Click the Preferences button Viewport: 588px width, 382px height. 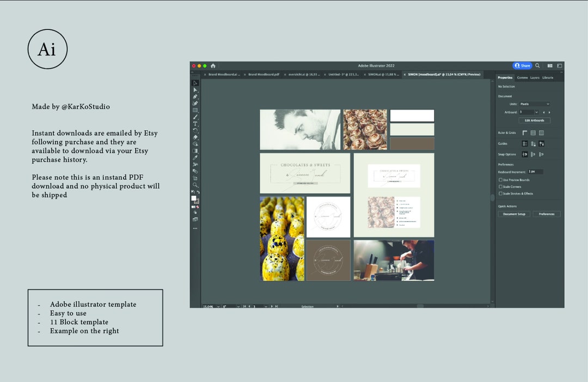(x=547, y=214)
